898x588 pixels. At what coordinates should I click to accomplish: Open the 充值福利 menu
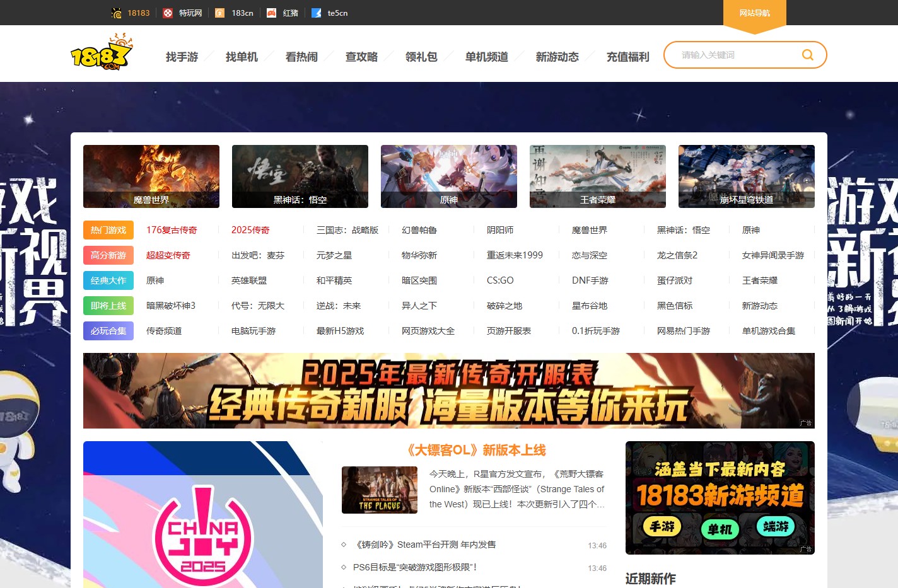(628, 57)
